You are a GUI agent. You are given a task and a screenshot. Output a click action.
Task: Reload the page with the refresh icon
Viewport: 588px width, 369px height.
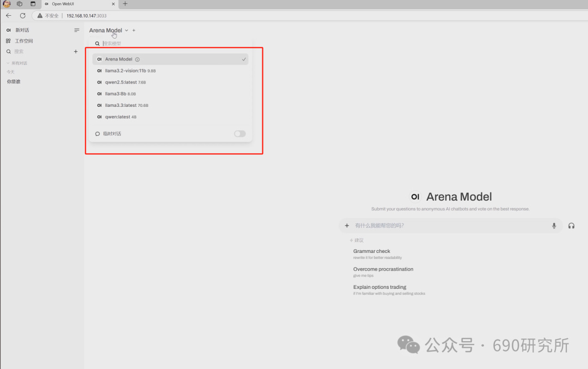(22, 15)
